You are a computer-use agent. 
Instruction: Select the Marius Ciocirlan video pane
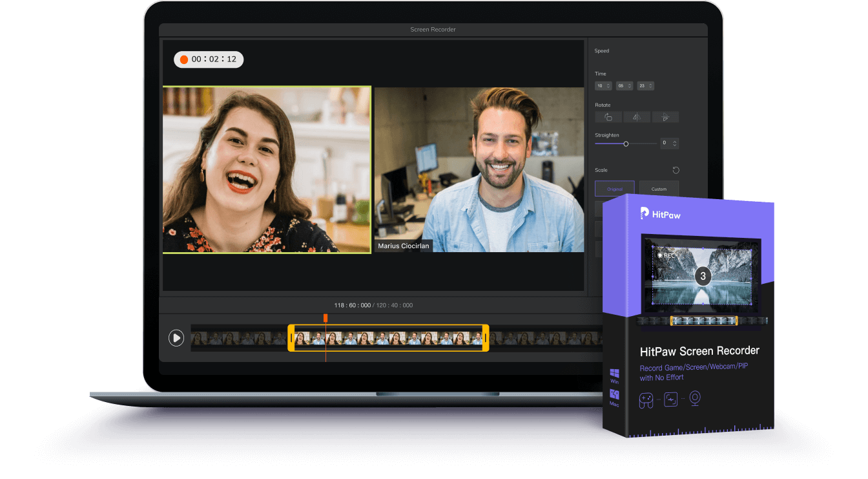click(478, 169)
